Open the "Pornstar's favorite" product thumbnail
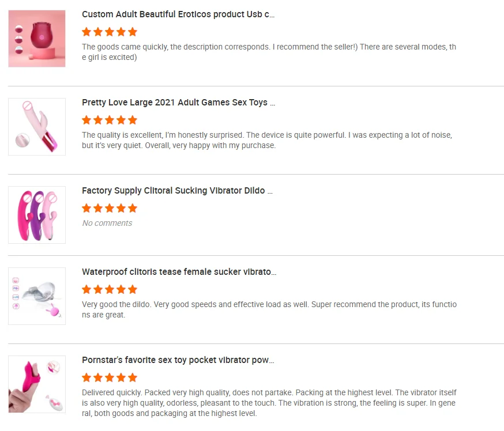This screenshot has height=431, width=504. (37, 384)
